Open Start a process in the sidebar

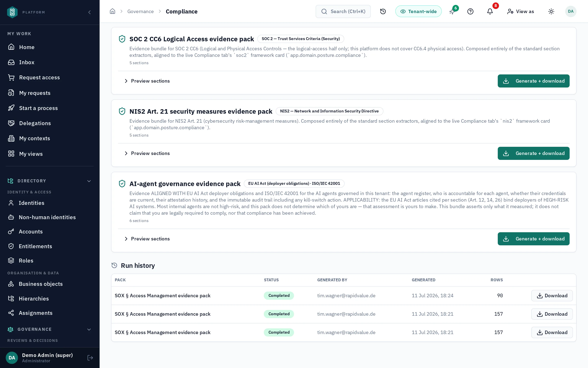[x=50, y=108]
